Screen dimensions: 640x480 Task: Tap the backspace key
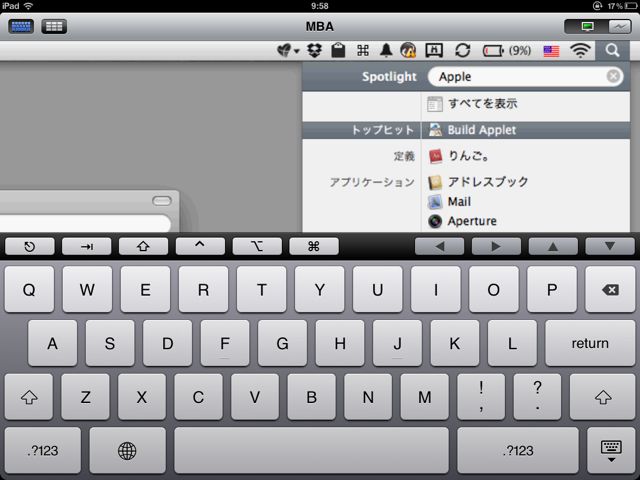(610, 289)
